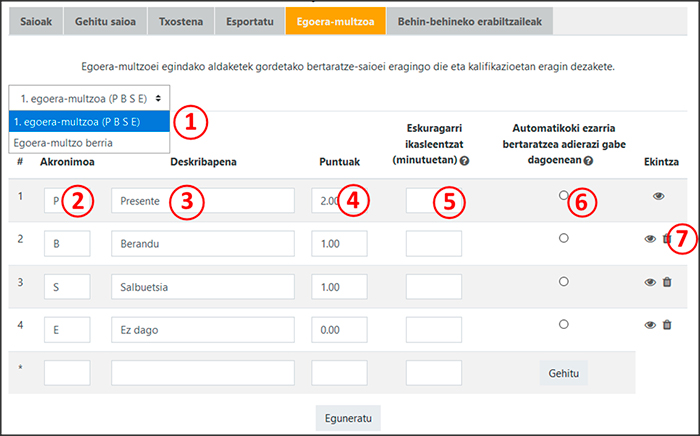Delete the Salbuetsia status with the trash icon

tap(667, 282)
